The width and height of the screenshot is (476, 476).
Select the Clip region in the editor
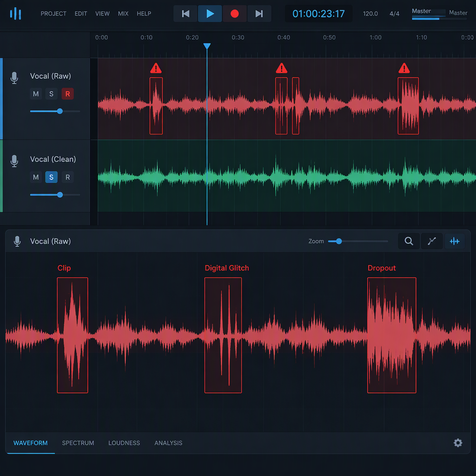click(x=73, y=335)
